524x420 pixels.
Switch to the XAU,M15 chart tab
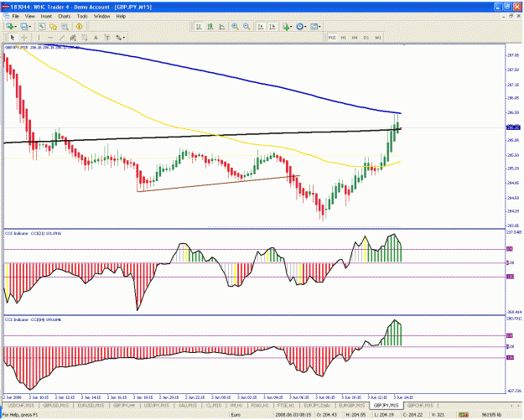(x=187, y=406)
